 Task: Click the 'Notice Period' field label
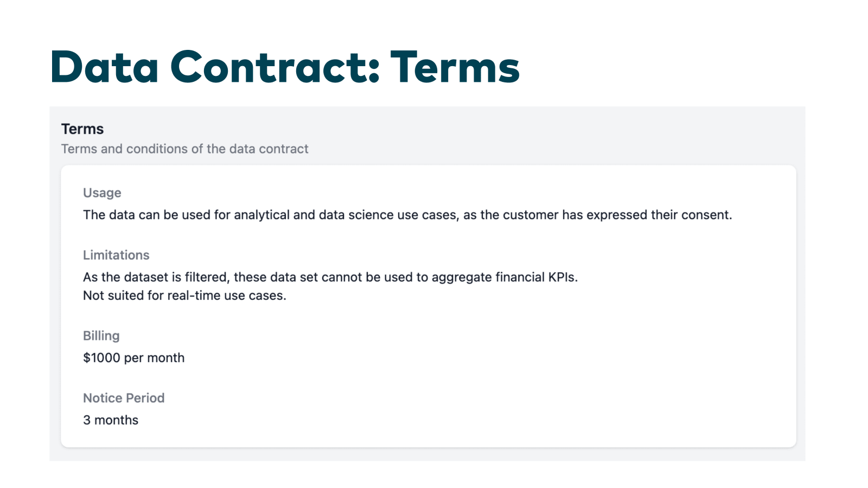tap(124, 398)
